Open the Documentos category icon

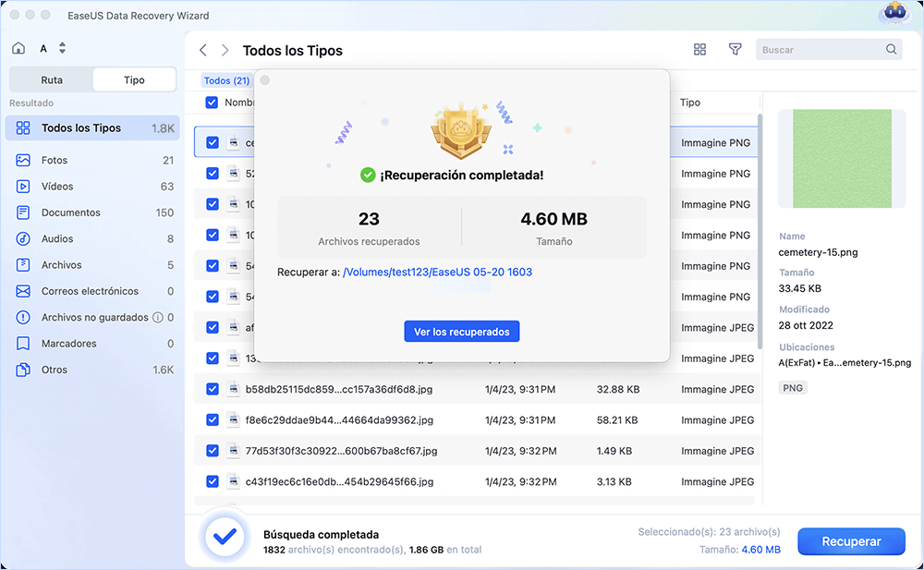[x=23, y=212]
